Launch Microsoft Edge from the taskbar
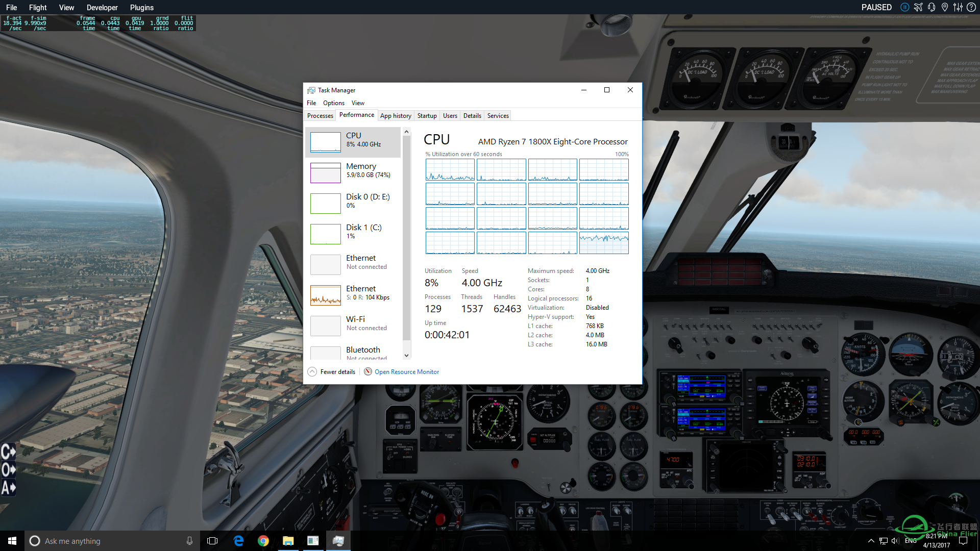The width and height of the screenshot is (980, 551). click(x=238, y=541)
